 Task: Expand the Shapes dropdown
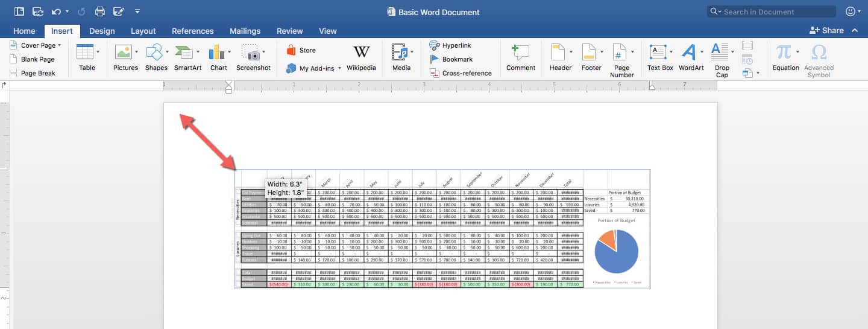point(167,52)
